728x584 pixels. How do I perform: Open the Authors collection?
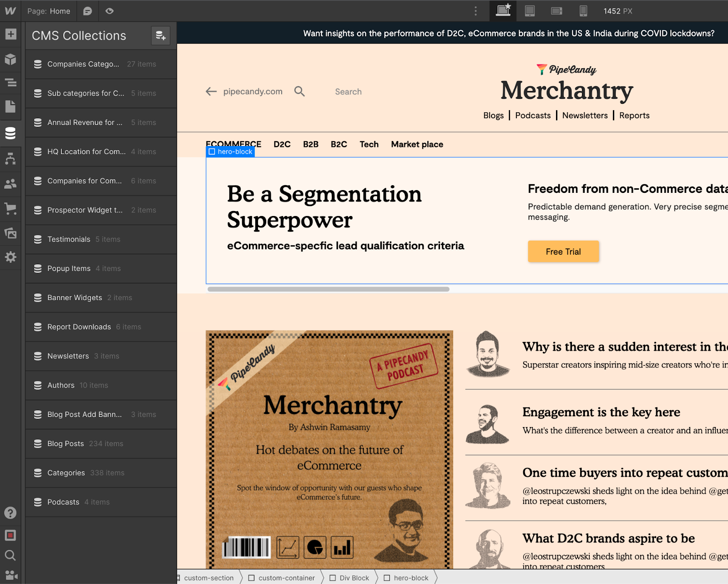pos(101,385)
